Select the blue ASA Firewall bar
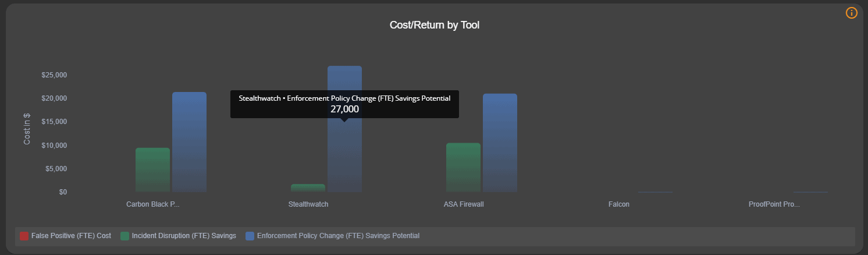Screen dimensions: 868x255 pyautogui.click(x=500, y=143)
